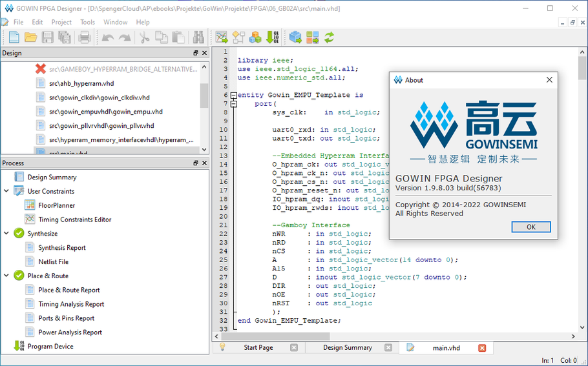The height and width of the screenshot is (366, 588).
Task: Select src\ahb_hyperram.vhd in Design list
Action: coord(81,83)
